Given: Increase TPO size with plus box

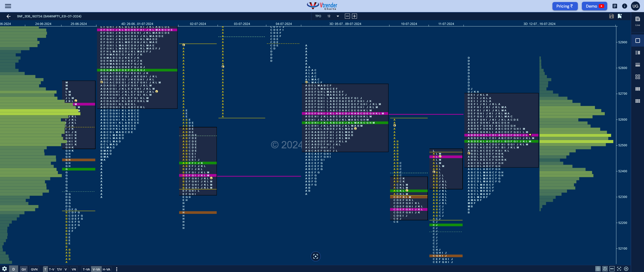Looking at the screenshot, I should coord(354,16).
